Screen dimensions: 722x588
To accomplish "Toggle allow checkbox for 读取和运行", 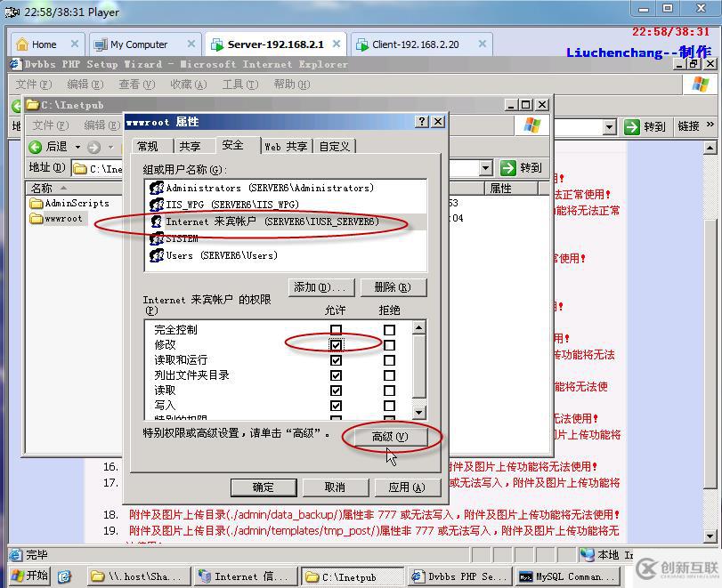I will coord(337,360).
